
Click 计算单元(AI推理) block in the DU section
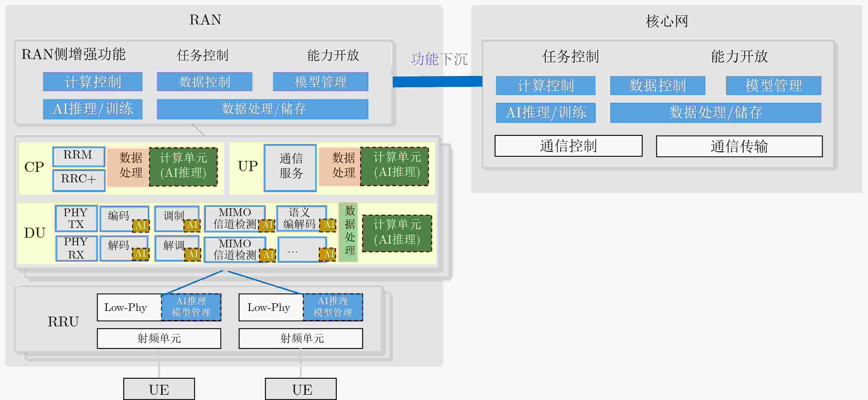[397, 233]
